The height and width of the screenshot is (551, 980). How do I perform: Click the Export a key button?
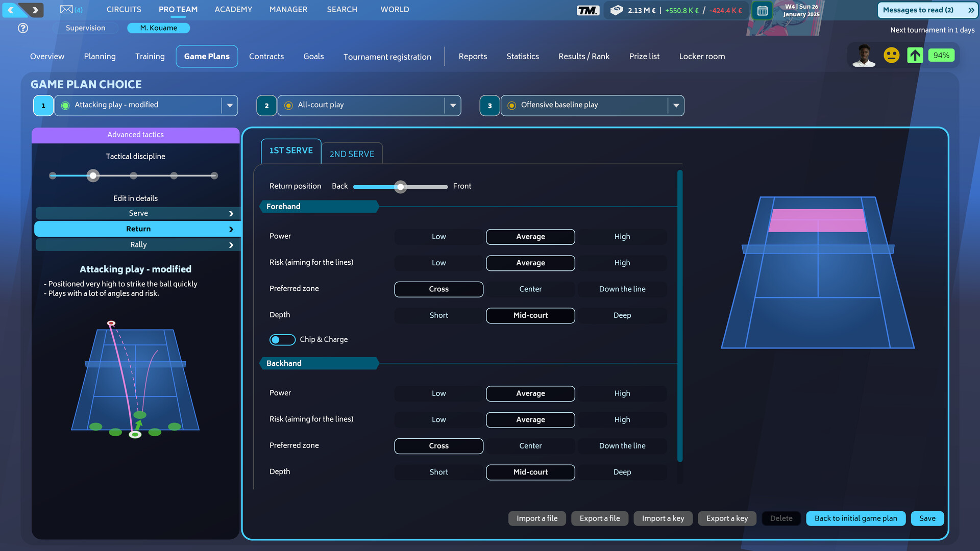point(727,518)
